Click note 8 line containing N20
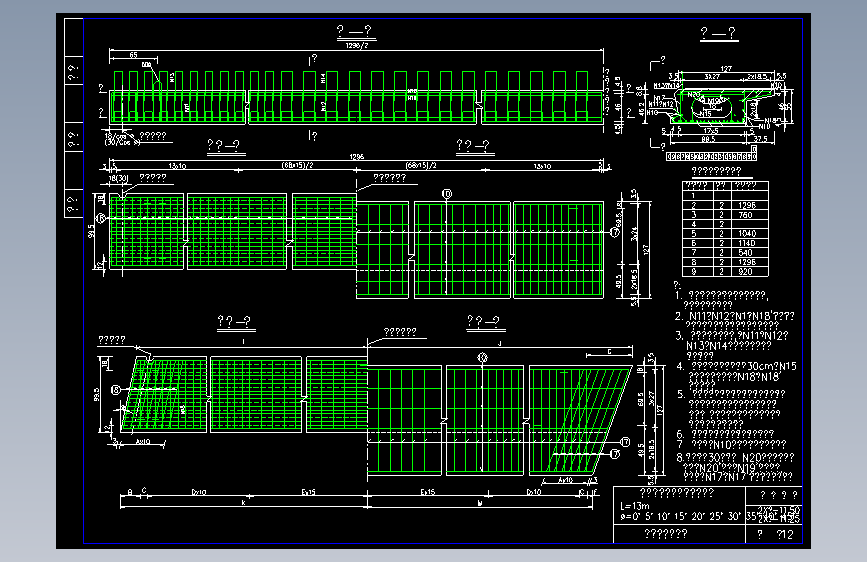 coord(735,457)
